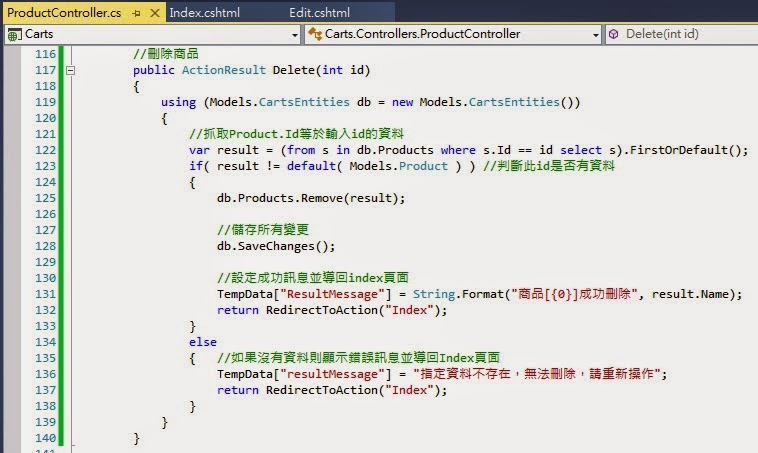The height and width of the screenshot is (453, 758).
Task: Click String.Format on line 131
Action: 458,294
